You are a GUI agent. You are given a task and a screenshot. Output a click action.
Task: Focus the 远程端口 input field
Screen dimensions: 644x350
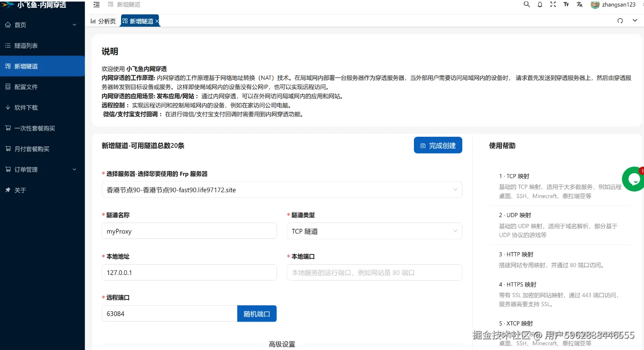click(x=170, y=313)
